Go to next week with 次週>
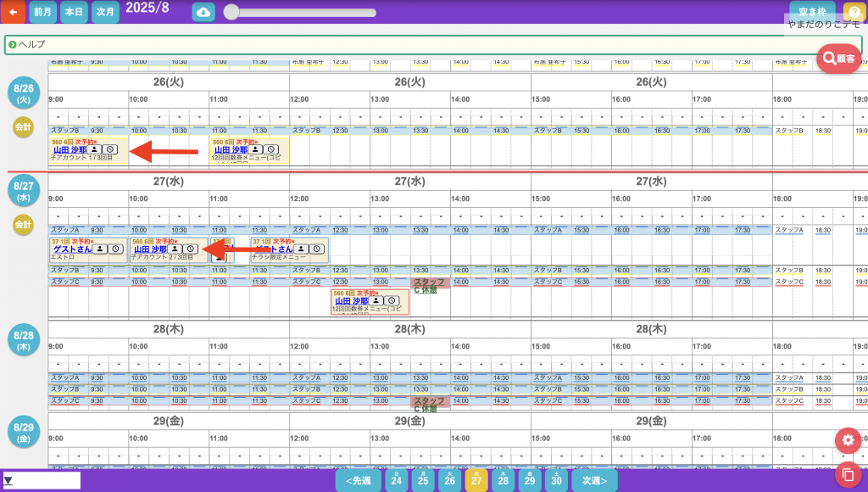This screenshot has height=492, width=868. click(593, 481)
